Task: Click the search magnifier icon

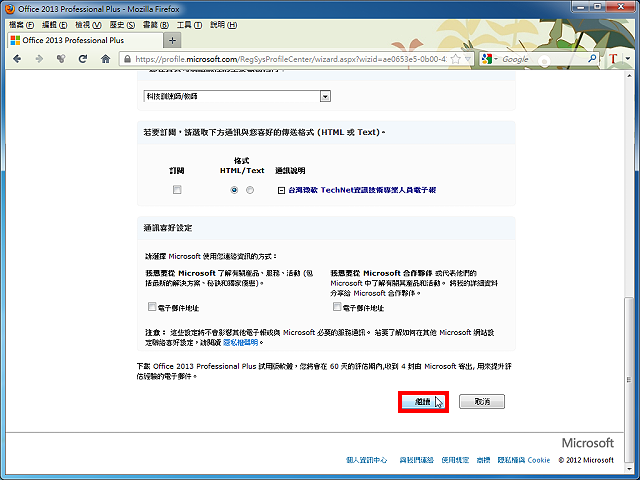Action: 592,59
